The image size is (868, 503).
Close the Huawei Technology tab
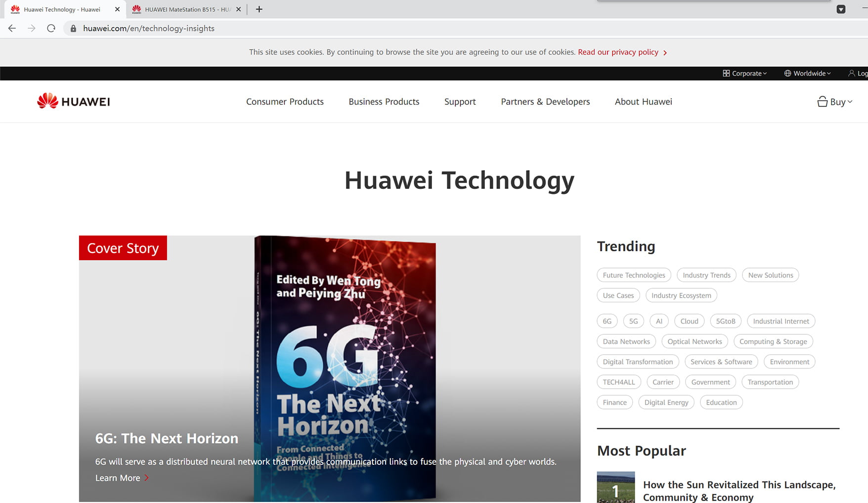[117, 9]
